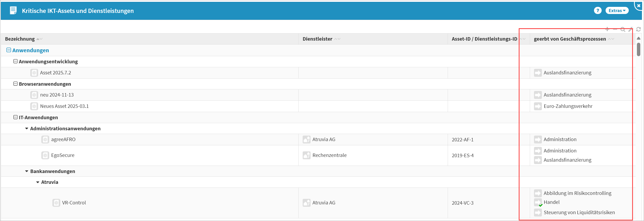Viewport: 644px width, 221px height.
Task: Collapse the Bankanwendungen subgroup
Action: (27, 171)
